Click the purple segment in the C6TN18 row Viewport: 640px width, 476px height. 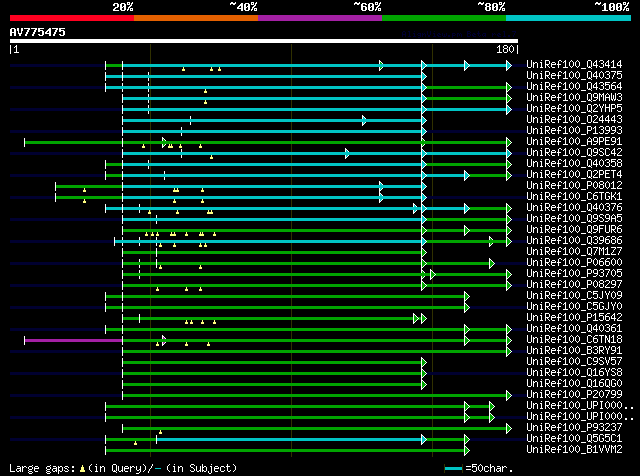tap(73, 340)
